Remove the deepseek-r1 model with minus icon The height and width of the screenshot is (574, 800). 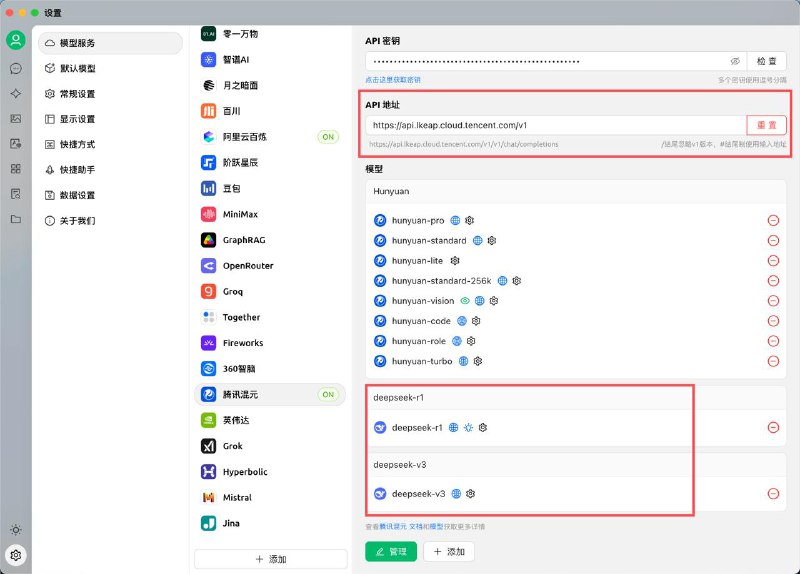click(x=773, y=428)
